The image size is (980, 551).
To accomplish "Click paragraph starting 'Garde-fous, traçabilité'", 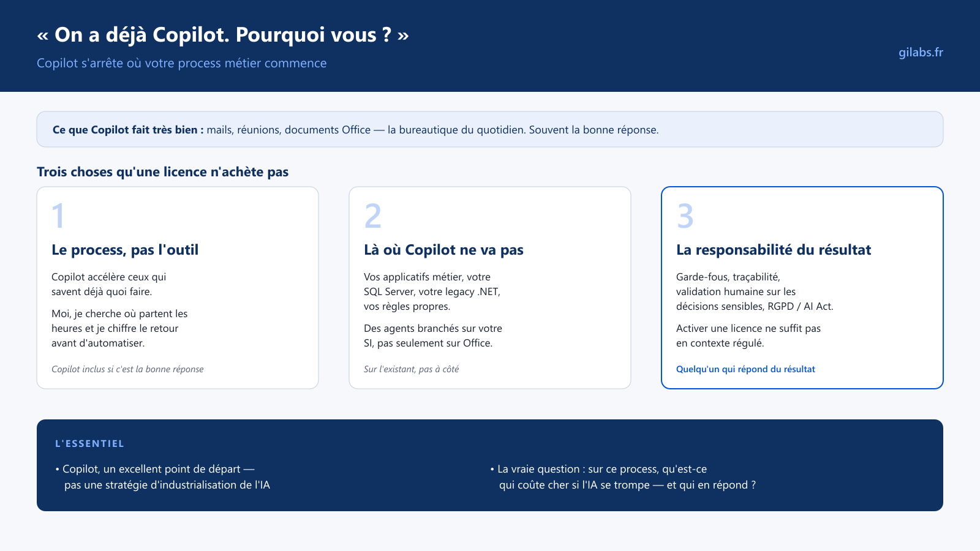I will (755, 291).
